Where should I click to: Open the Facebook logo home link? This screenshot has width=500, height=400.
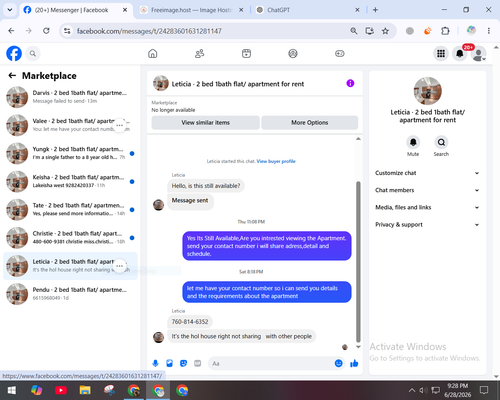pyautogui.click(x=14, y=53)
